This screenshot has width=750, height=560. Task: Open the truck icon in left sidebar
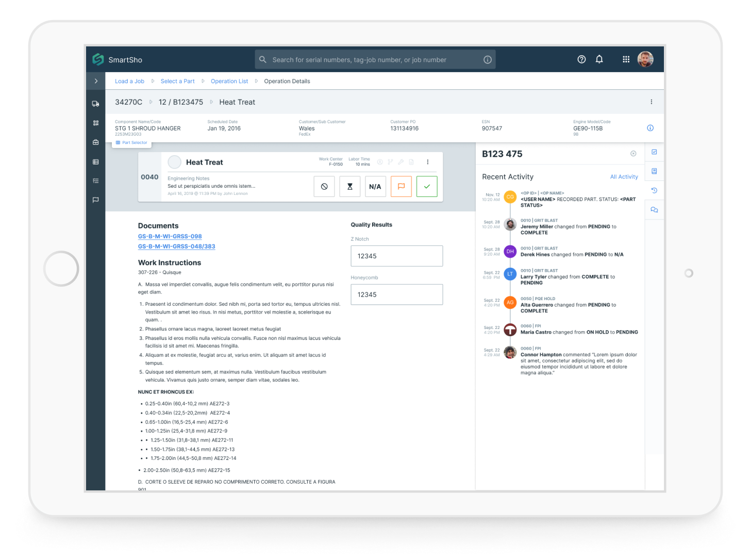pos(95,104)
